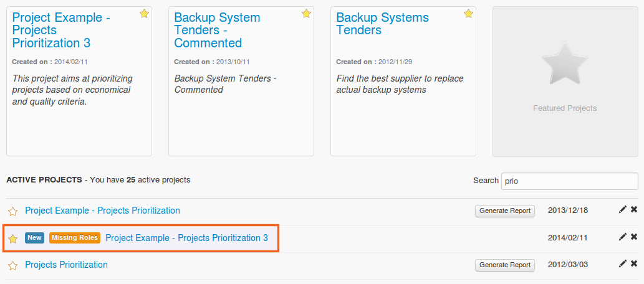Screen dimensions: 644x284
Task: Edit Project Example - Projects Prioritization with pencil
Action: [x=622, y=210]
